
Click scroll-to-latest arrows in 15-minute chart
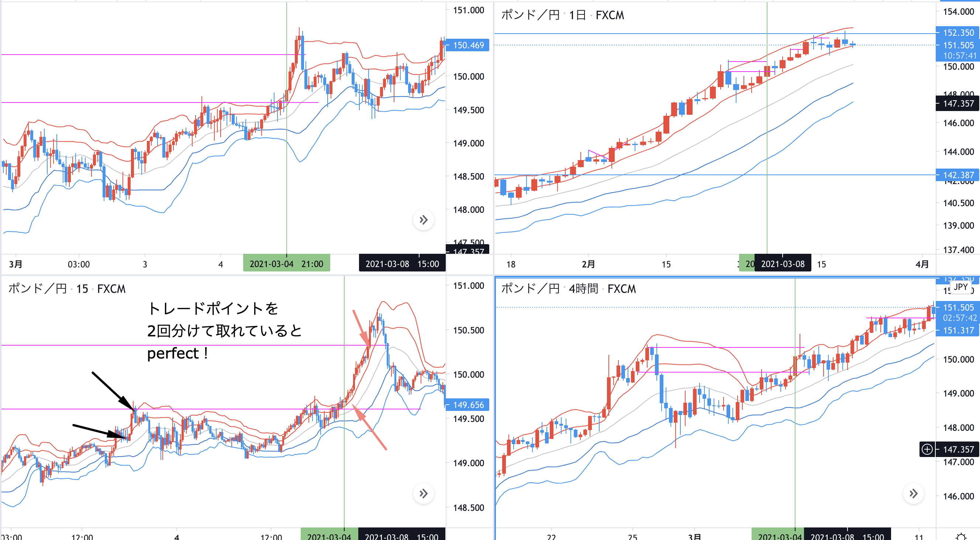click(424, 494)
